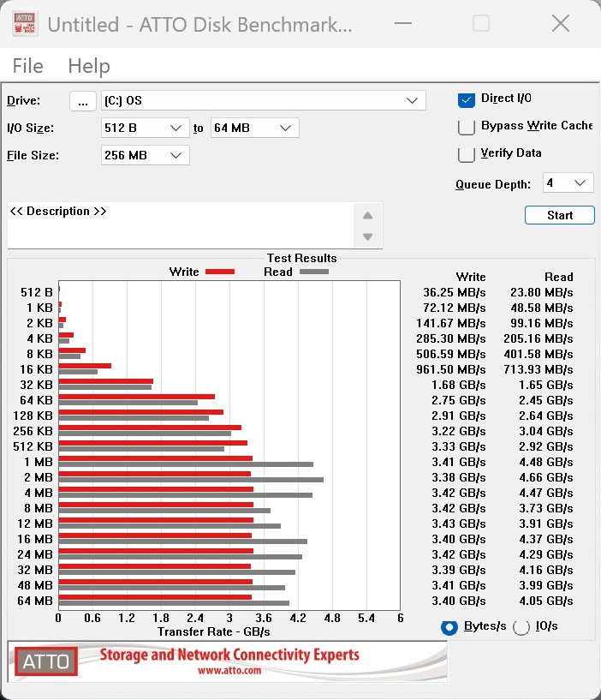Enable the Verify Data checkbox
Screen dimensions: 601x700
coord(467,154)
